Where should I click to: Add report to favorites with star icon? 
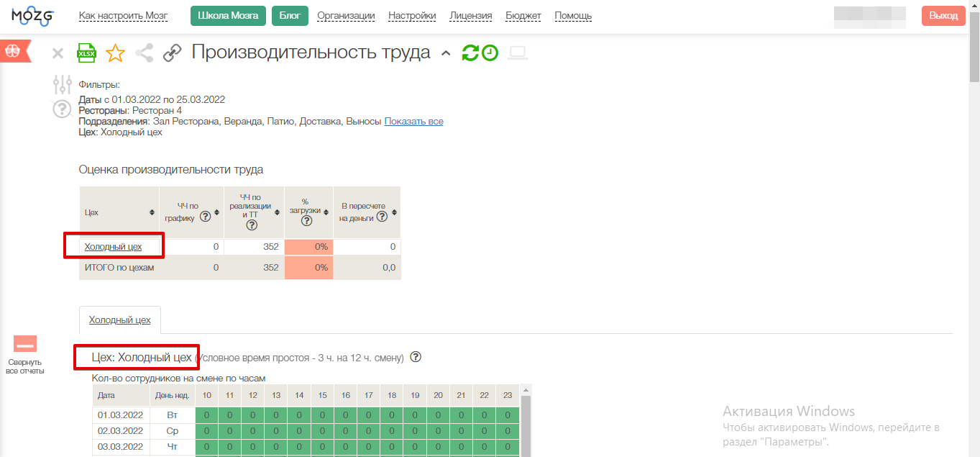[115, 53]
